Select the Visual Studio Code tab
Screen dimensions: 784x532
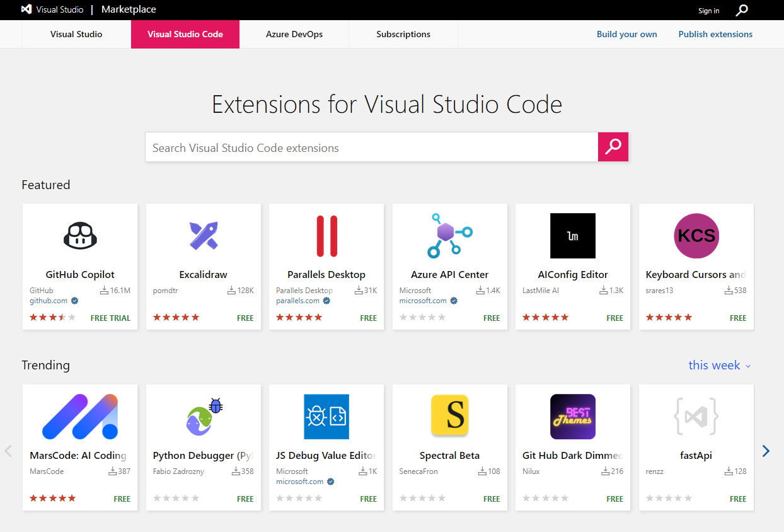[x=185, y=34]
